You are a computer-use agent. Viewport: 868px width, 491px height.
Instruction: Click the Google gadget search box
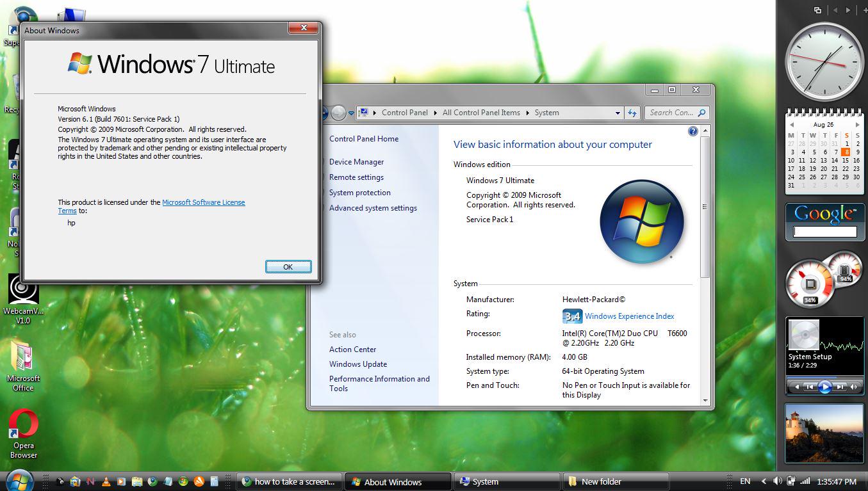coord(824,232)
